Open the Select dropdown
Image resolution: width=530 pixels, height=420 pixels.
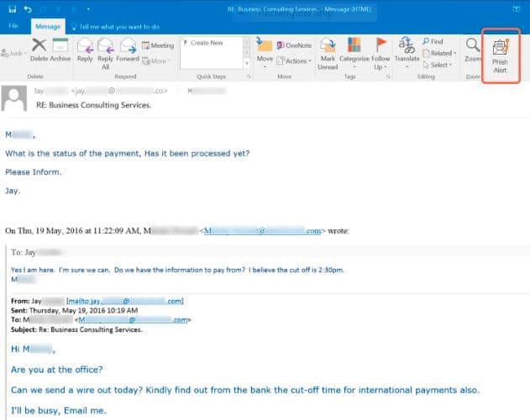pyautogui.click(x=437, y=65)
